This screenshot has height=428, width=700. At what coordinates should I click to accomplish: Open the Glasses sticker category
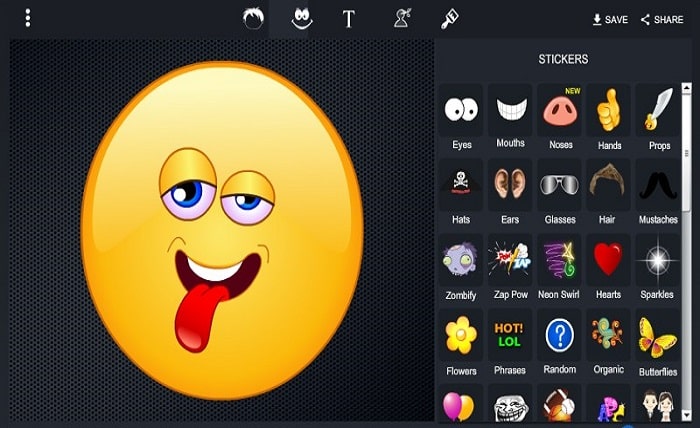(560, 192)
